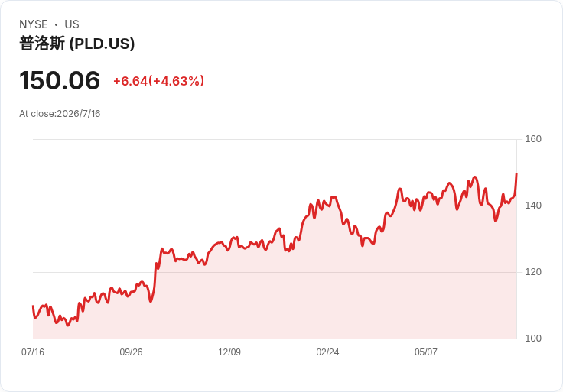Click the 普洛斯 (PLD.US) stock title
The image size is (563, 392).
(x=76, y=44)
